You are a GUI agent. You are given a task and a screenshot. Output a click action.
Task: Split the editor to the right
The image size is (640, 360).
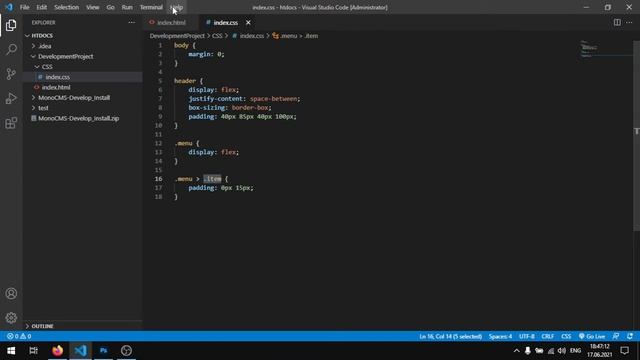click(617, 22)
